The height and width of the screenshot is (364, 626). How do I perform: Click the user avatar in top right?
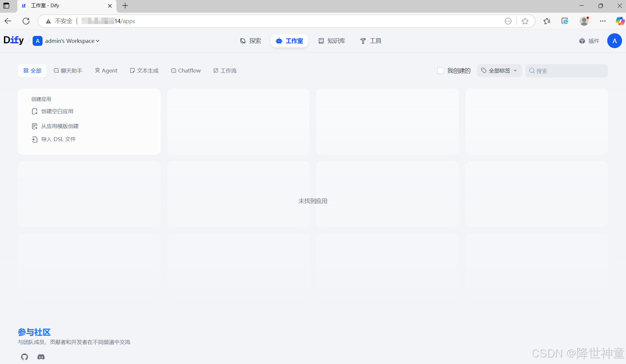pos(614,41)
